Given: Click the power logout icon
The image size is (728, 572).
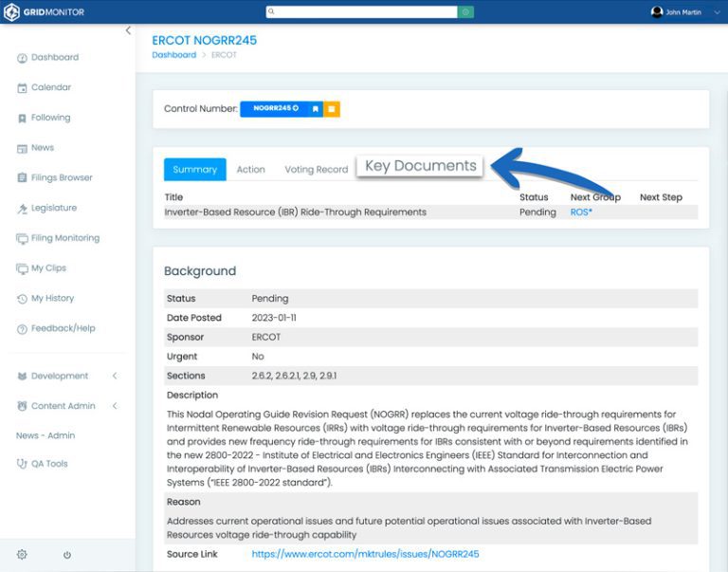Looking at the screenshot, I should pyautogui.click(x=67, y=555).
